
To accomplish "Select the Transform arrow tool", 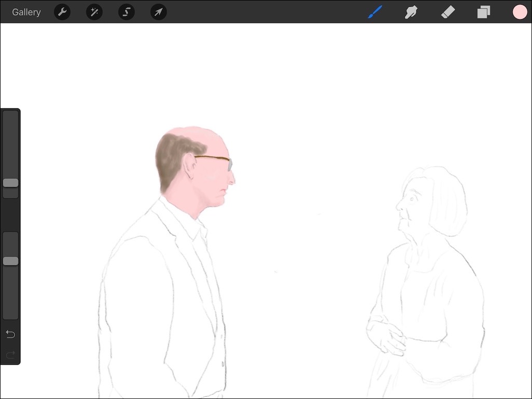I will click(158, 11).
